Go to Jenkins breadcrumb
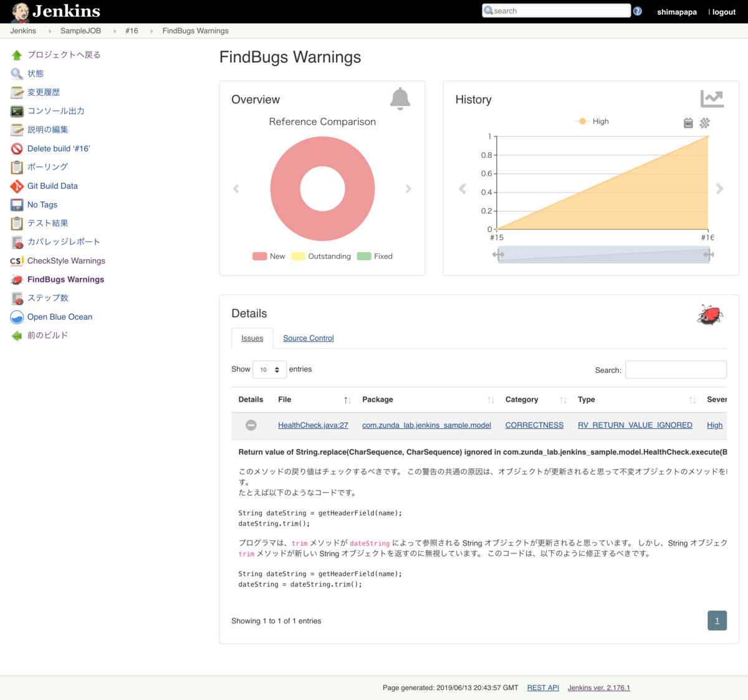Viewport: 748px width, 700px height. tap(23, 31)
